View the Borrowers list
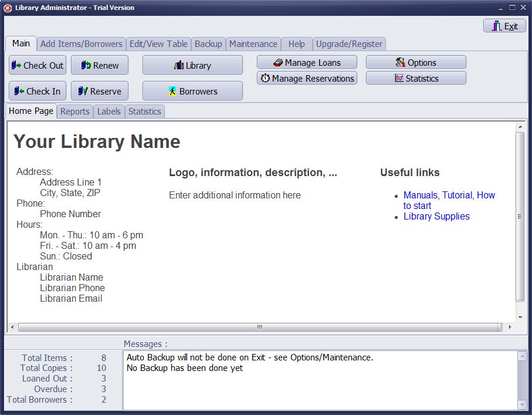 192,90
